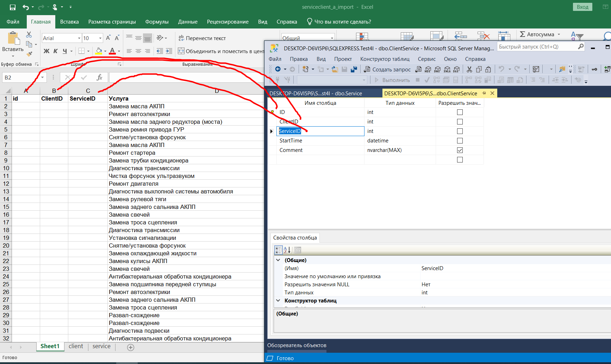The height and width of the screenshot is (364, 611).
Task: Click the Open File folder icon in SSMS
Action: click(x=335, y=69)
